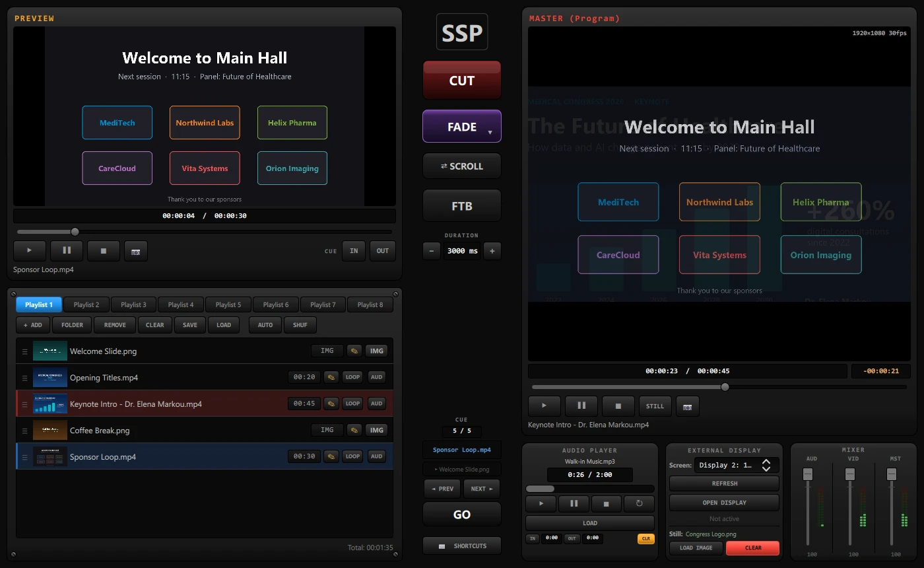Click the edit icon for Coffee Break.png

click(x=354, y=430)
